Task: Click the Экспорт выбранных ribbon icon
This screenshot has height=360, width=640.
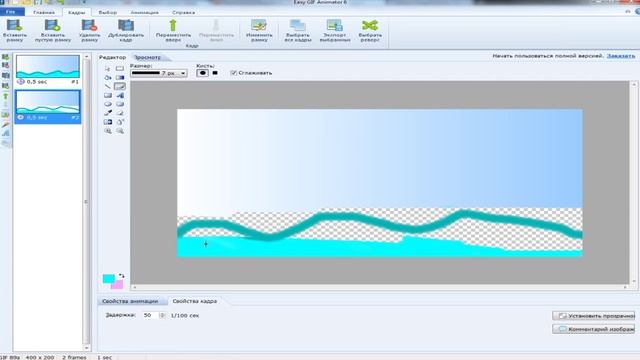Action: (x=334, y=26)
